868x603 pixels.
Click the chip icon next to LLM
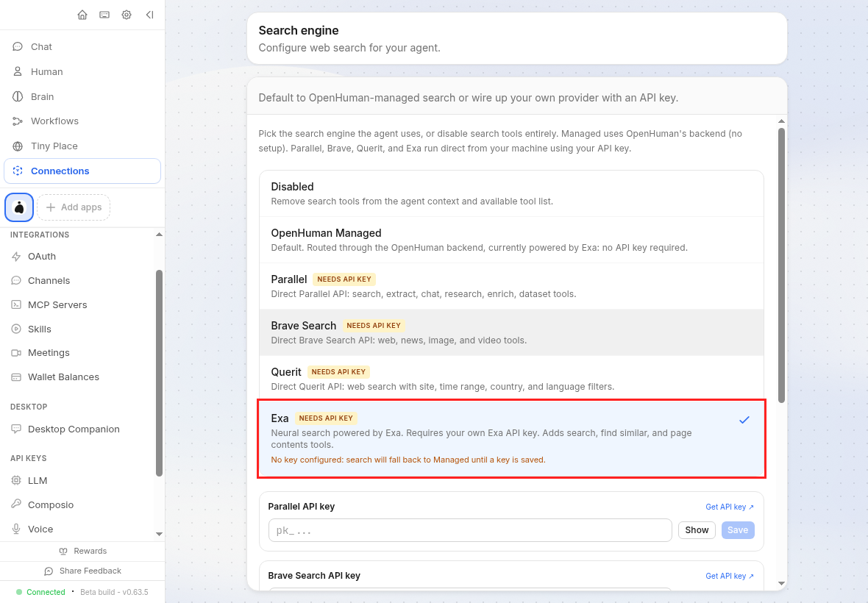click(x=16, y=481)
